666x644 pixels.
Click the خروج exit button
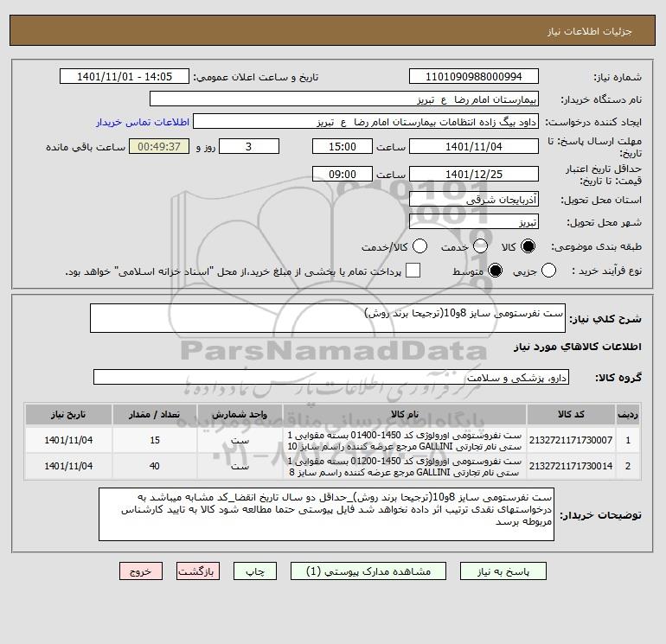[x=141, y=571]
